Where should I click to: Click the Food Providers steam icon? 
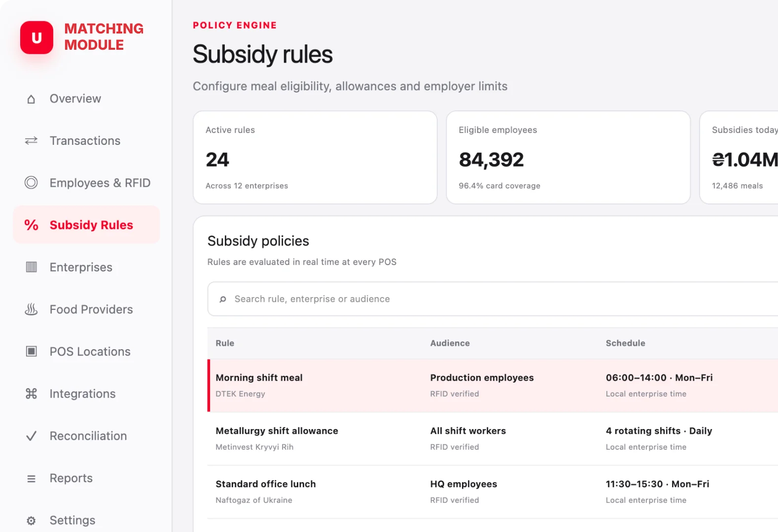click(x=31, y=309)
